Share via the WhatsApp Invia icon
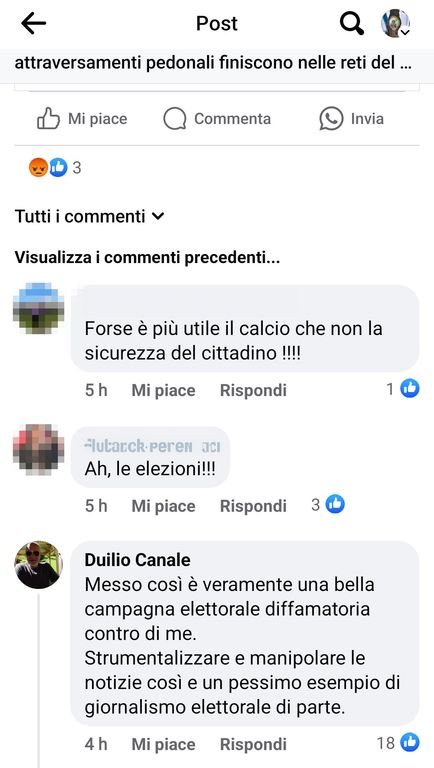434x768 pixels. pos(331,119)
